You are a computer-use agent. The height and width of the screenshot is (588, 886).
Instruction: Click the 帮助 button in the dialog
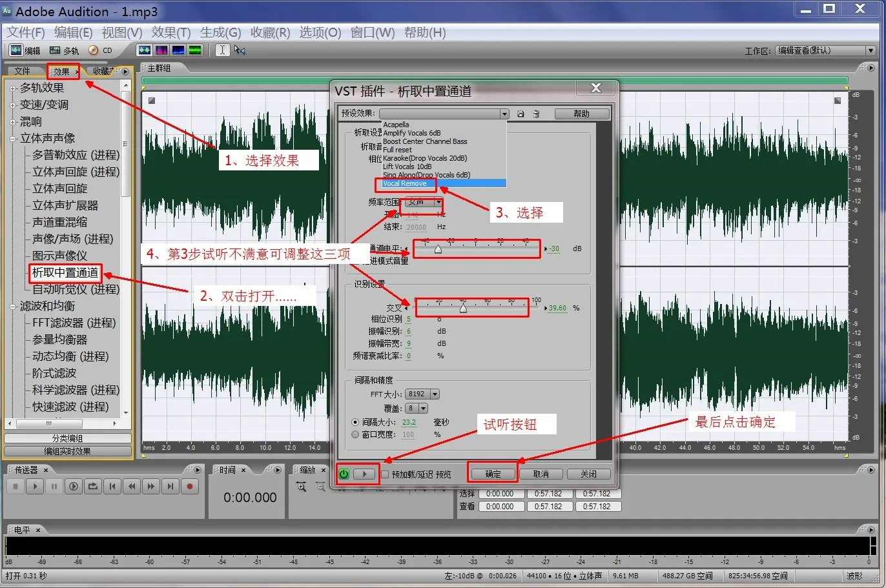coord(581,114)
